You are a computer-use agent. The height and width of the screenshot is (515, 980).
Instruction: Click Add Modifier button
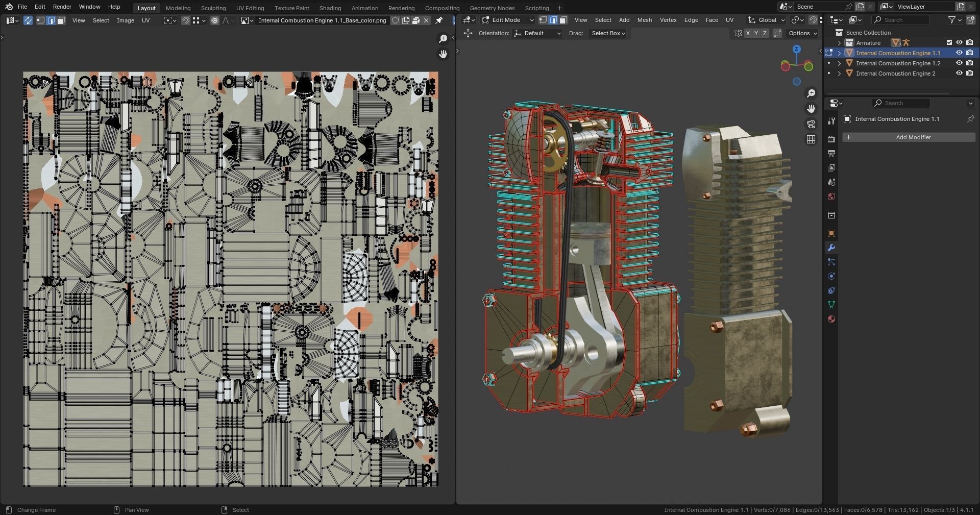point(909,137)
